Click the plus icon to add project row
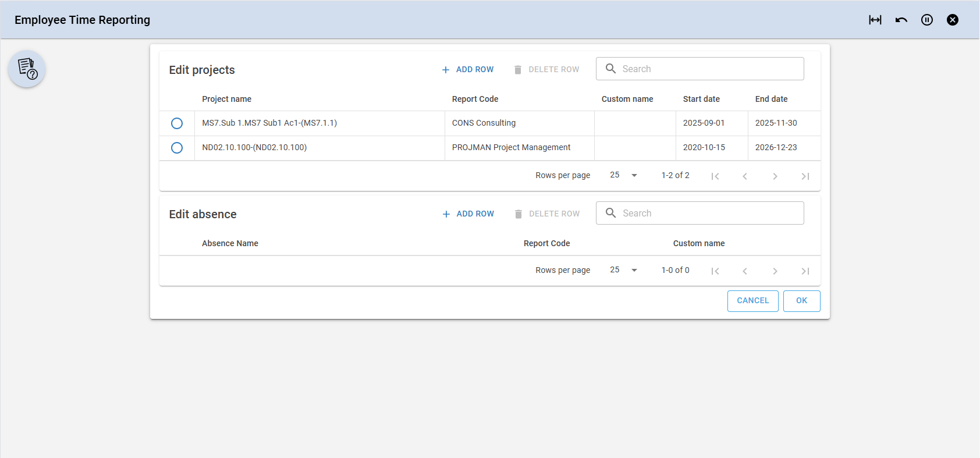Viewport: 980px width, 458px height. pyautogui.click(x=446, y=70)
